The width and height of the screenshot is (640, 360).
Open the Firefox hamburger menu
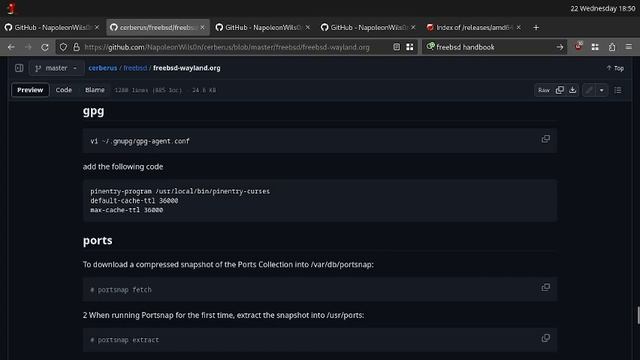[629, 47]
